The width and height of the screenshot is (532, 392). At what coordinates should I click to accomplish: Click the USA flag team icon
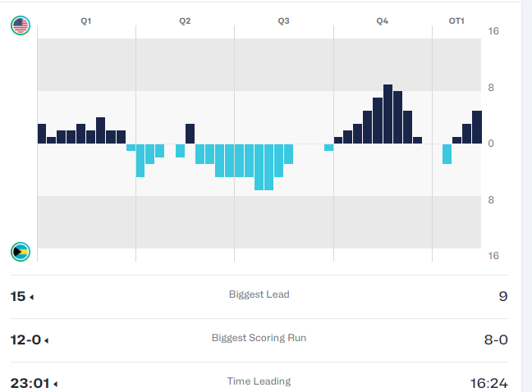click(21, 25)
